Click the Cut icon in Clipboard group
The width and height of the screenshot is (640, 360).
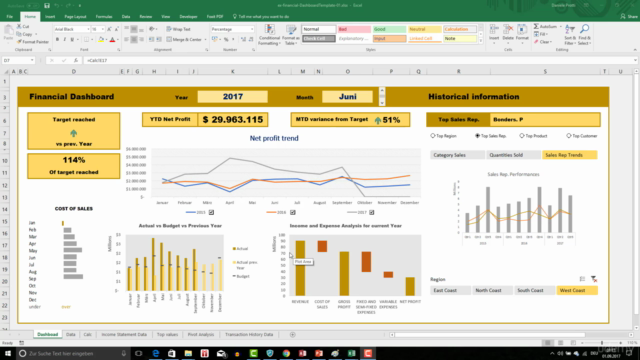click(x=19, y=27)
